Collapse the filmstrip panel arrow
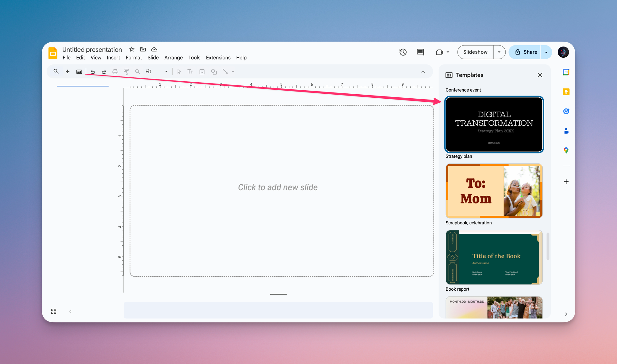This screenshot has height=364, width=617. pyautogui.click(x=70, y=311)
